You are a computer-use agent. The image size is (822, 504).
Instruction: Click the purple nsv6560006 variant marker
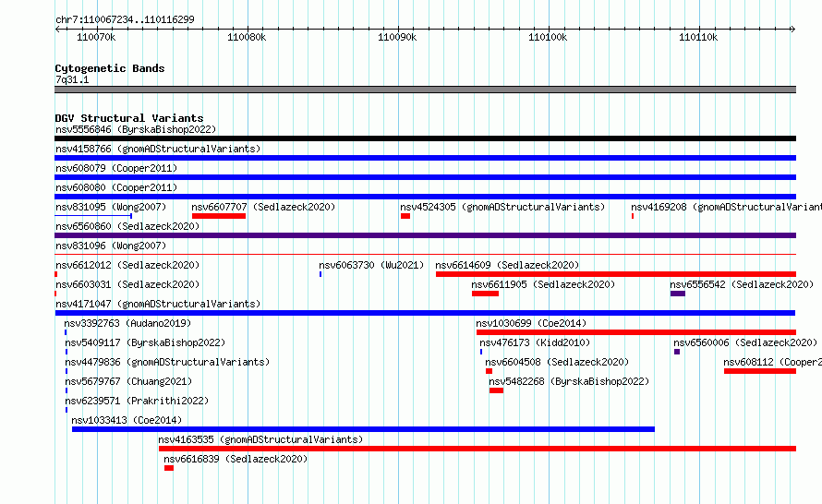pos(677,352)
